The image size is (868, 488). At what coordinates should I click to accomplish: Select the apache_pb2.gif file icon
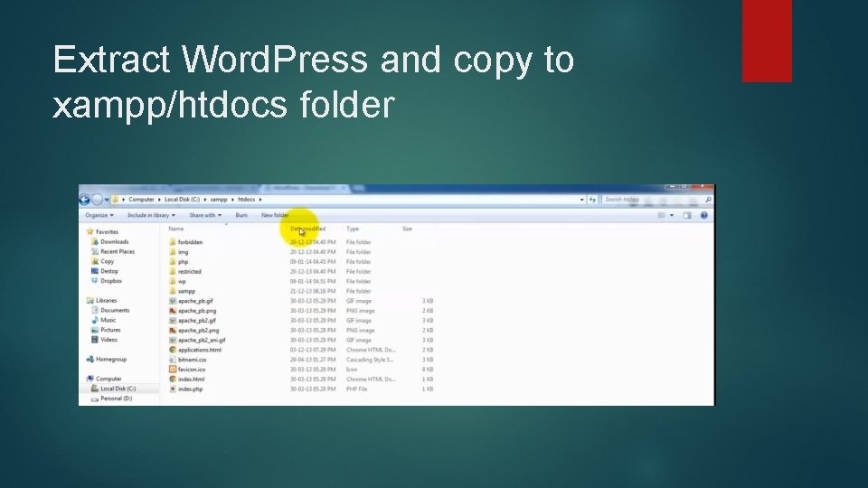point(172,320)
